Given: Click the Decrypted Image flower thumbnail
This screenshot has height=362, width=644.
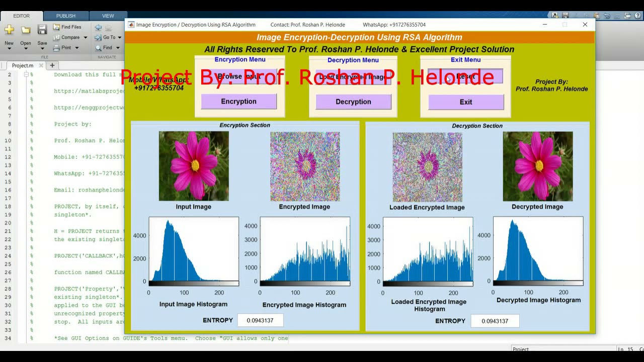Looking at the screenshot, I should pos(538,166).
